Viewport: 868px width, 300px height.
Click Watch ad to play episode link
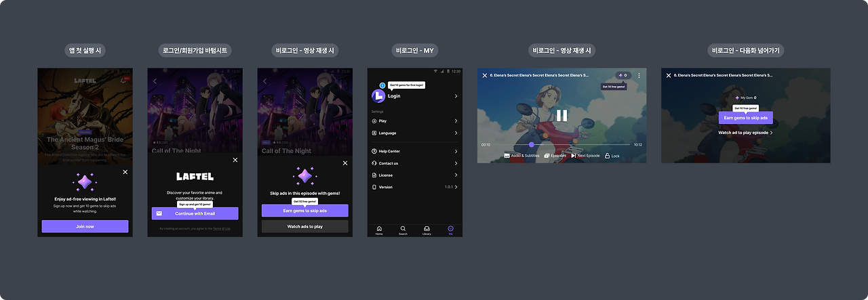745,133
